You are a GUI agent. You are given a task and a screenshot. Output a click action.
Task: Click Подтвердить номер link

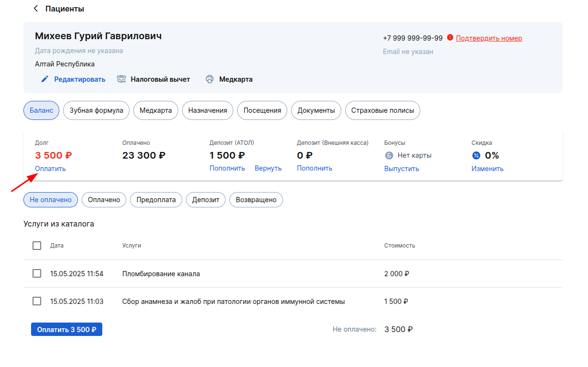click(x=489, y=38)
